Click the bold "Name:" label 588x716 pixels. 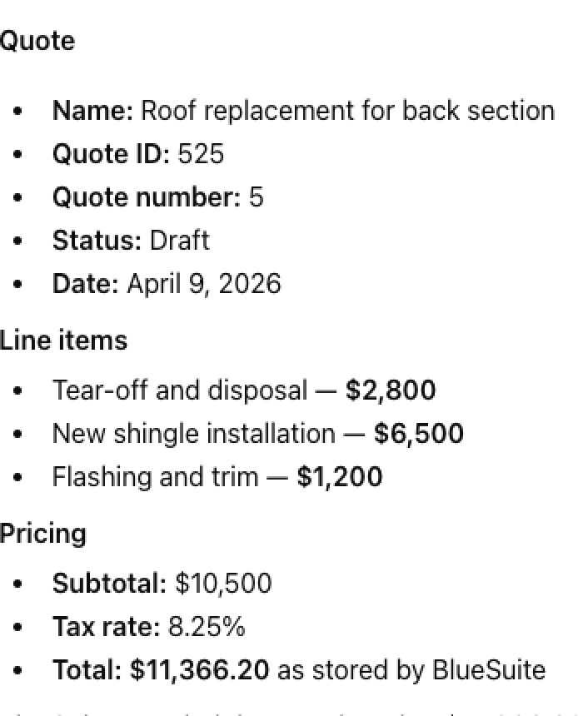tap(92, 111)
